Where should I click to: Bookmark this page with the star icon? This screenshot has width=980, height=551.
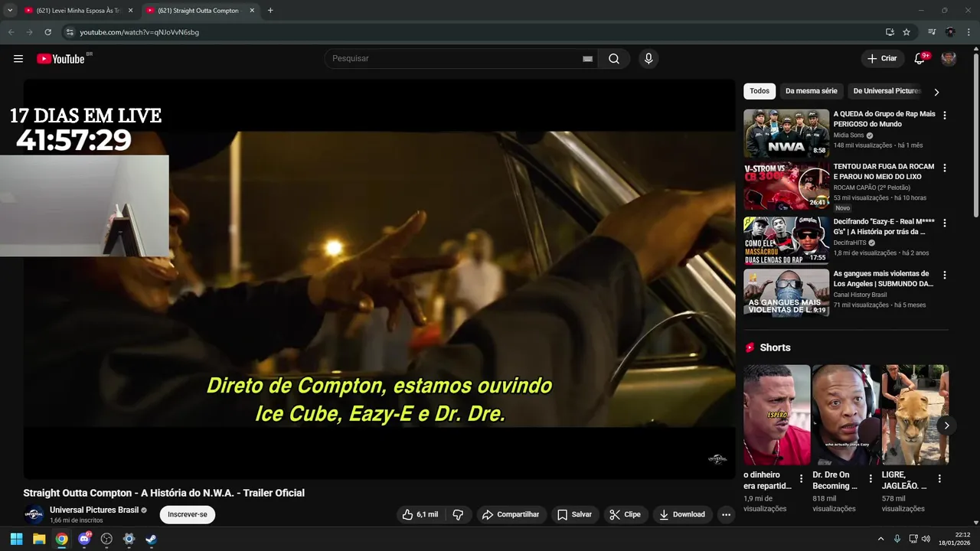(906, 32)
